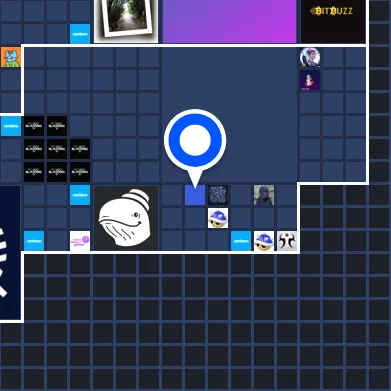Open the cowboy-hat character avatar tile
The height and width of the screenshot is (391, 391).
coord(310,57)
